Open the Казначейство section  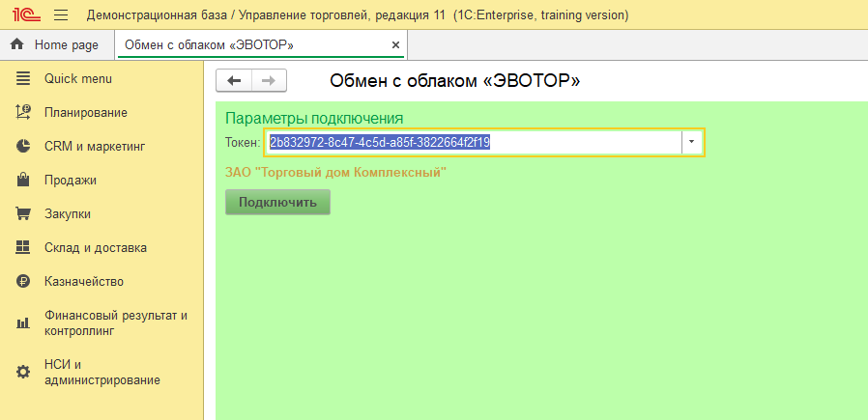coord(101,281)
